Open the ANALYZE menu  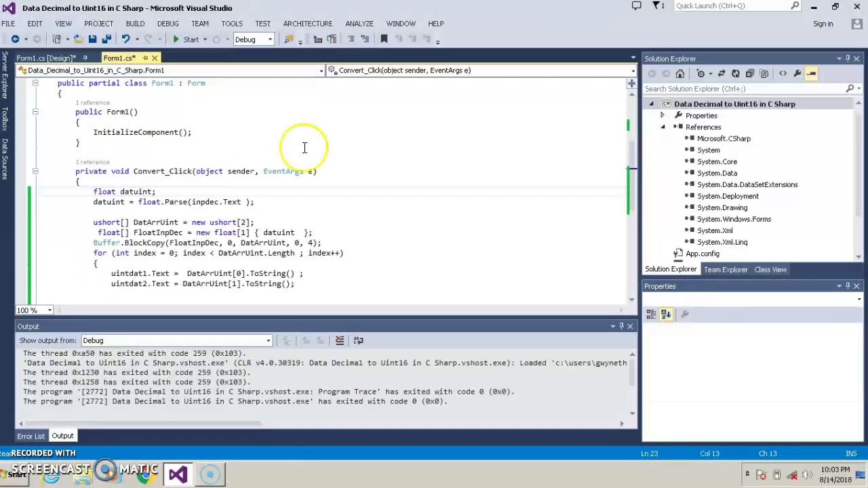(359, 24)
